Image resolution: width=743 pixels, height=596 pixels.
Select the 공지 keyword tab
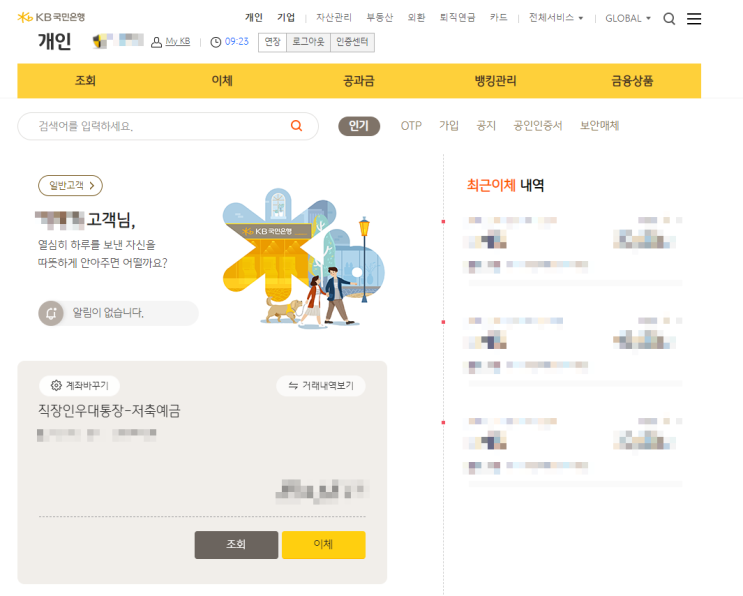click(486, 126)
